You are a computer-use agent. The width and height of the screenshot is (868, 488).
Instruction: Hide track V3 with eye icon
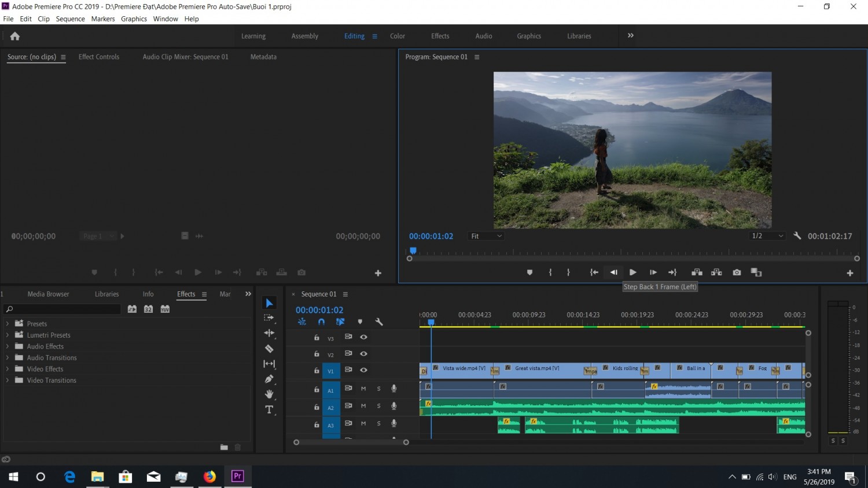coord(363,337)
